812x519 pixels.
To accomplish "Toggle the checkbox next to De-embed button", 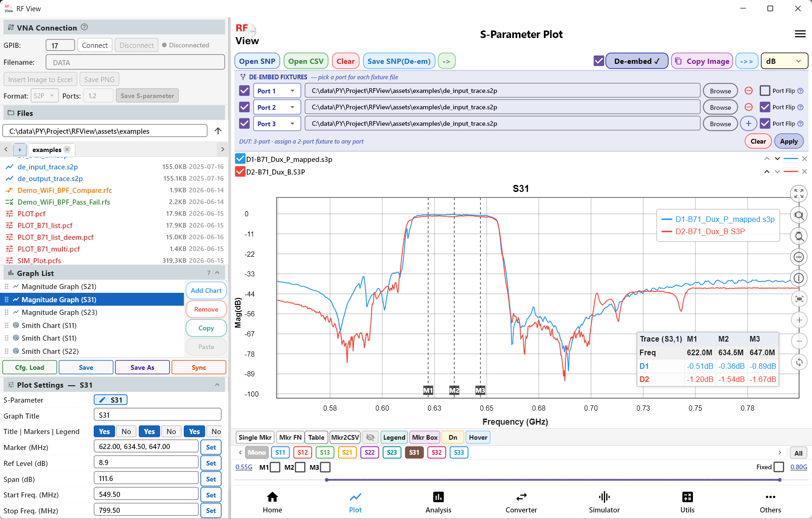I will pos(599,61).
